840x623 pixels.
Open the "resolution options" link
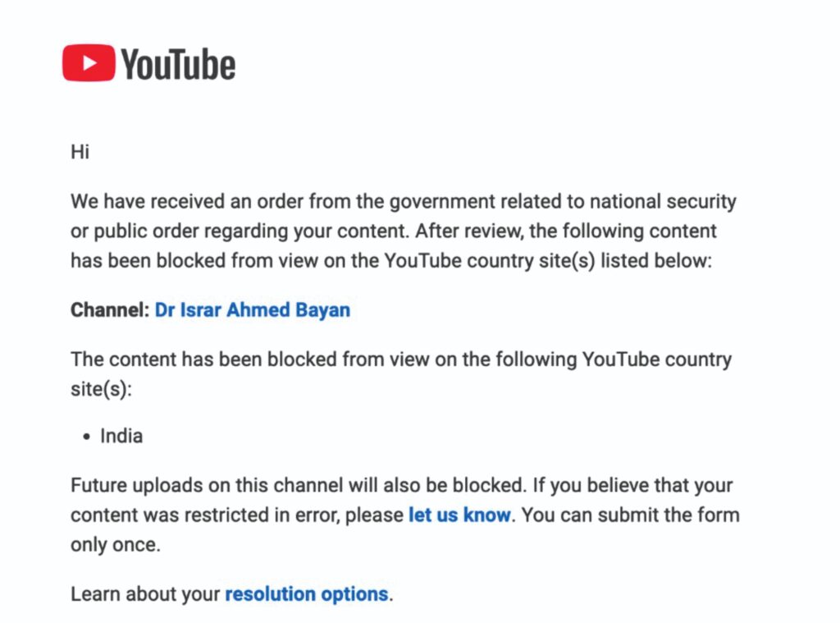click(x=306, y=593)
